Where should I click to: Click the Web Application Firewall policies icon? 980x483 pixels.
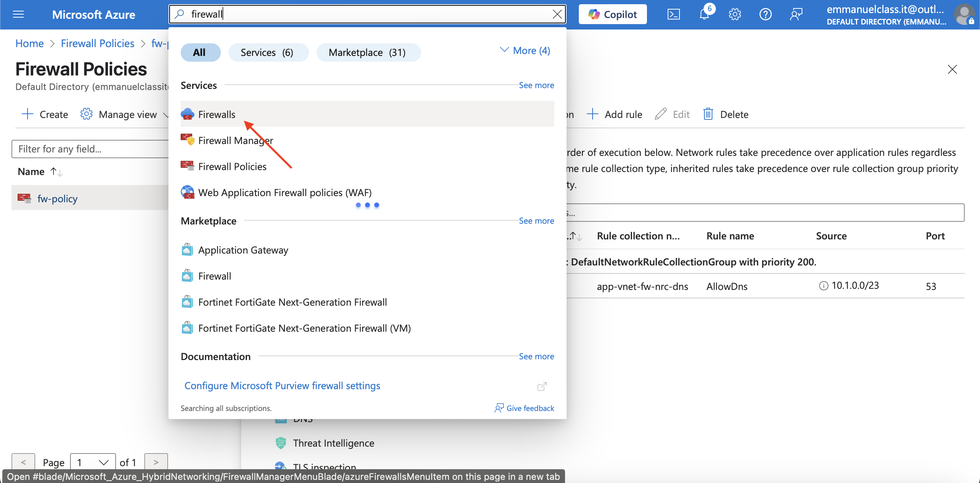(x=188, y=192)
